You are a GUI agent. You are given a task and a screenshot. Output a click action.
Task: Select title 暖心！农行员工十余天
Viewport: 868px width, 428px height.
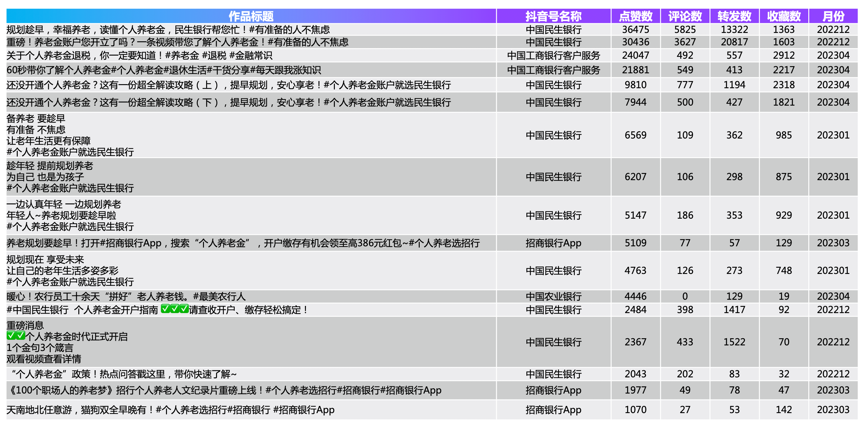click(126, 296)
